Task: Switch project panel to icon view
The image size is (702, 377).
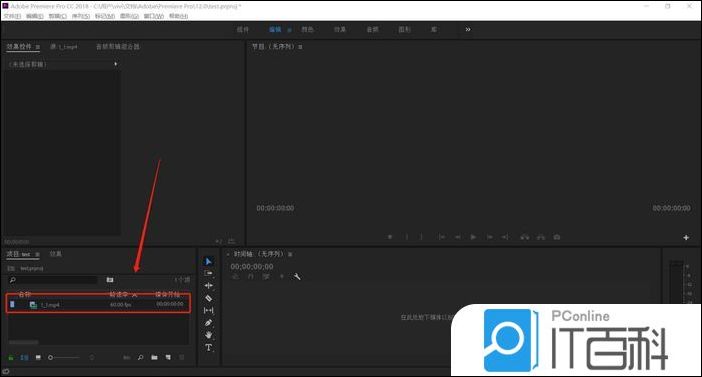Action: coord(38,358)
